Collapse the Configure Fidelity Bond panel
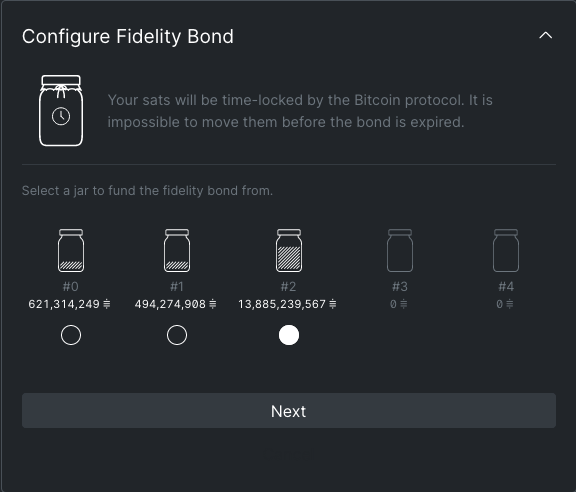 tap(546, 36)
